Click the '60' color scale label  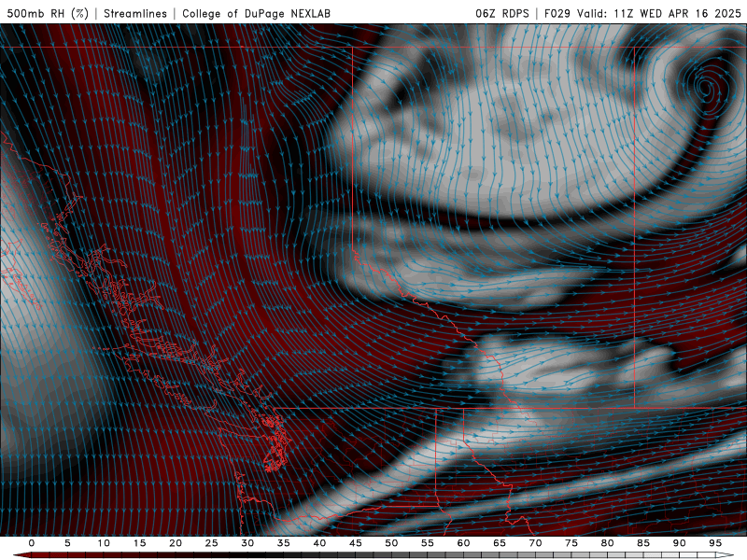point(463,543)
